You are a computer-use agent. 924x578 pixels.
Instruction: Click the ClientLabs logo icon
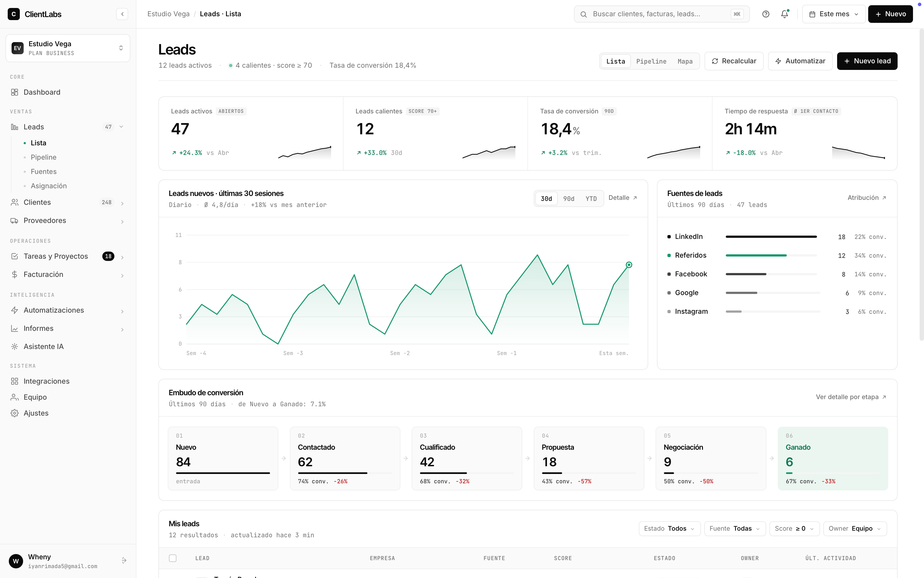(x=14, y=14)
